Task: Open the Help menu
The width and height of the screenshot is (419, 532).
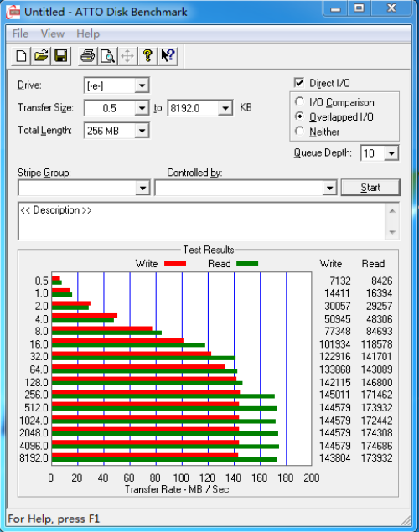Action: point(88,34)
